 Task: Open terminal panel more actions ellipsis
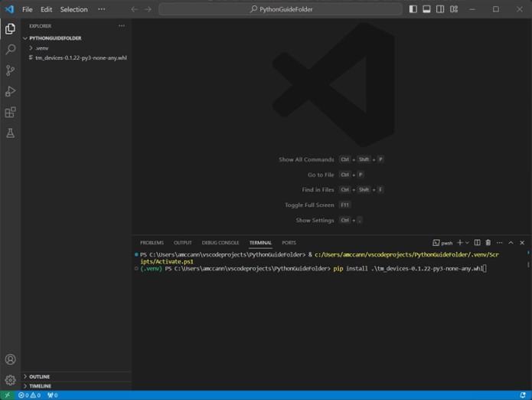[x=499, y=242]
